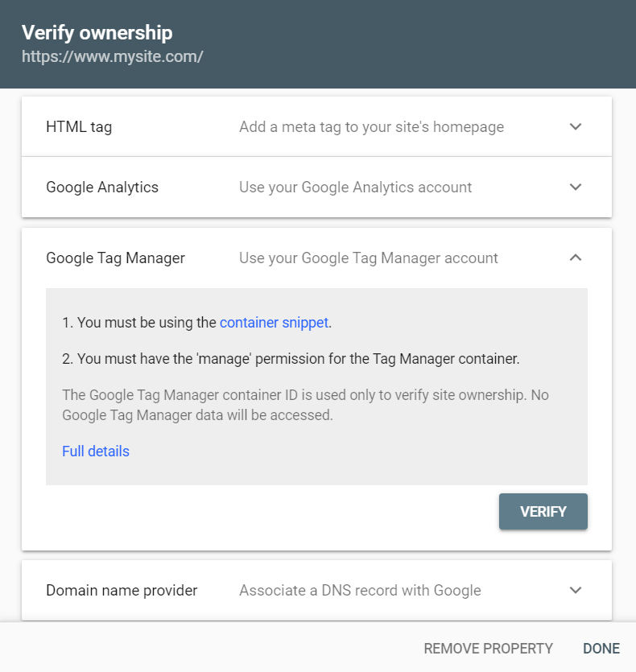Collapse Google Tag Manager using up chevron
636x672 pixels.
click(575, 258)
